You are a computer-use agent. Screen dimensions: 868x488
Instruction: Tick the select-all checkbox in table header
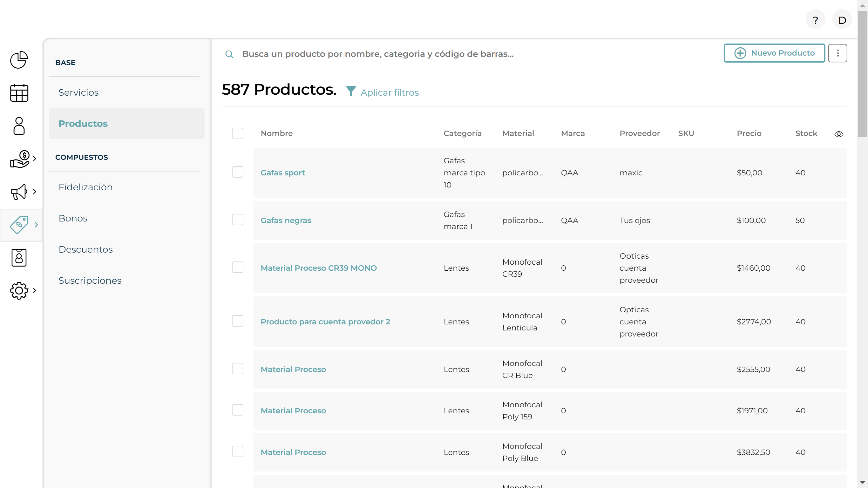[x=238, y=133]
